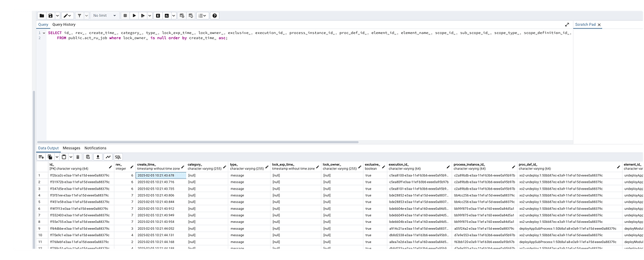Close the Scratch Pad panel

tap(599, 24)
